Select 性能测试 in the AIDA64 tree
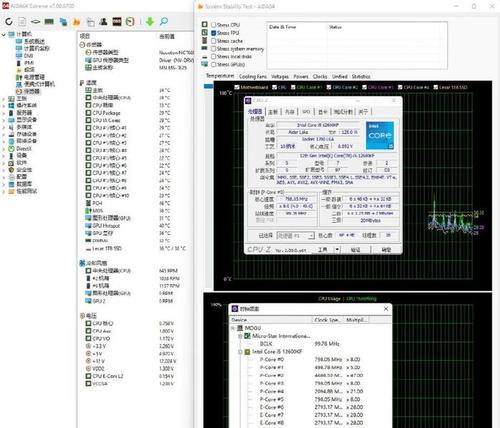Image resolution: width=500 pixels, height=428 pixels. [x=27, y=191]
